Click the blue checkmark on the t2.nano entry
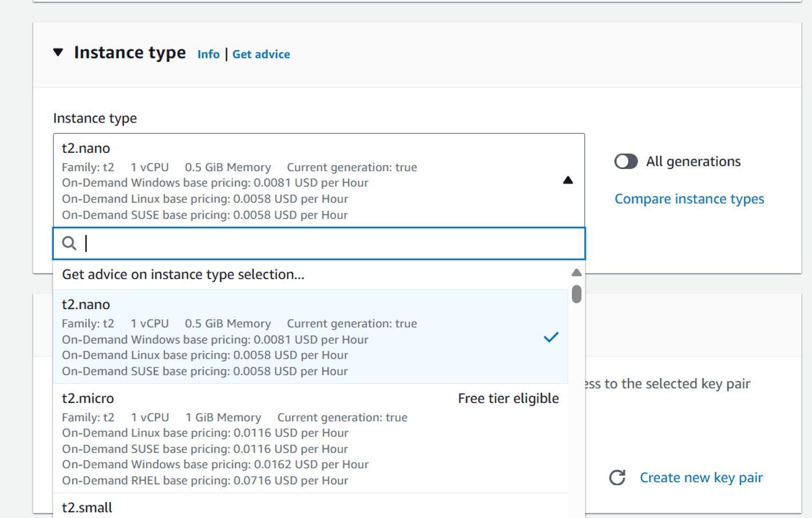Image resolution: width=812 pixels, height=518 pixels. point(551,337)
